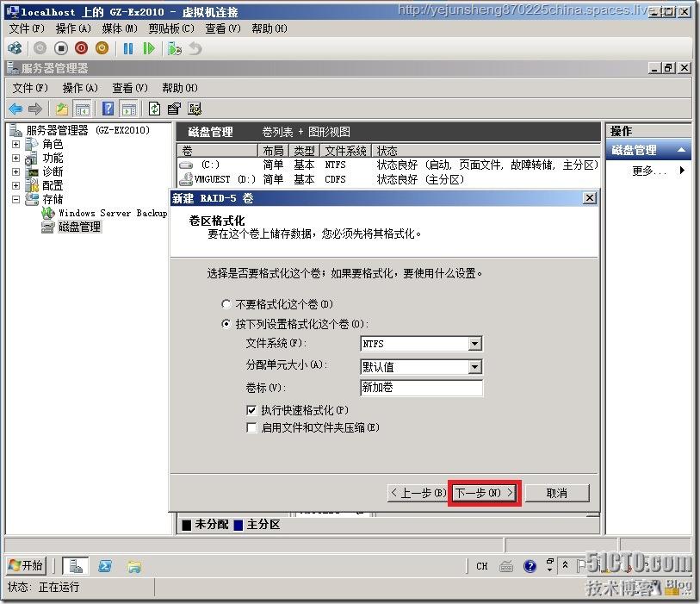Click the orange Save VM state icon
The image size is (700, 604).
click(x=102, y=48)
